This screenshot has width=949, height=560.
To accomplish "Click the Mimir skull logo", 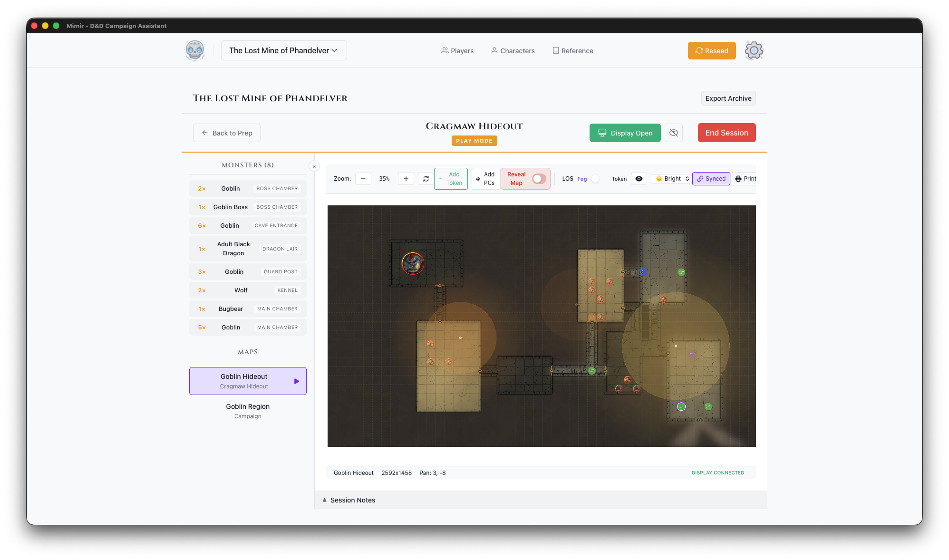I will pyautogui.click(x=195, y=50).
